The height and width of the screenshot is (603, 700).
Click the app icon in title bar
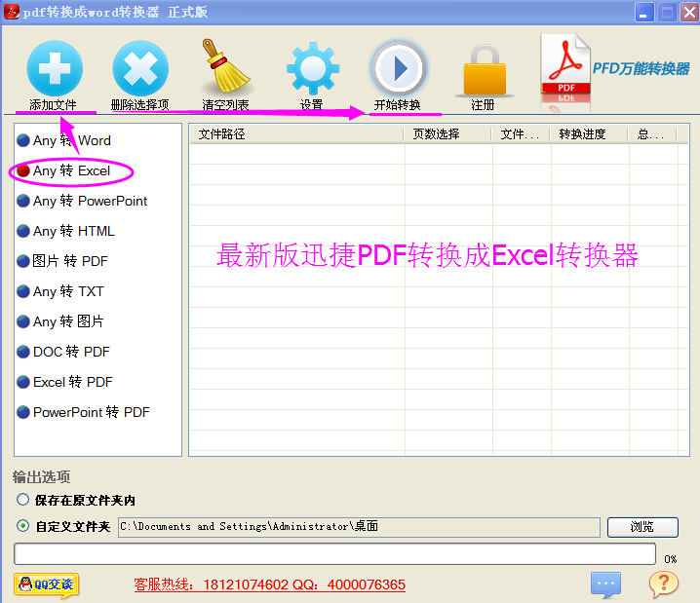[12, 12]
